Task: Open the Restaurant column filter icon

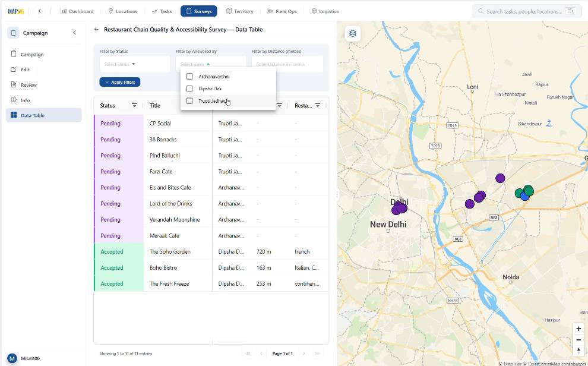Action: [318, 105]
